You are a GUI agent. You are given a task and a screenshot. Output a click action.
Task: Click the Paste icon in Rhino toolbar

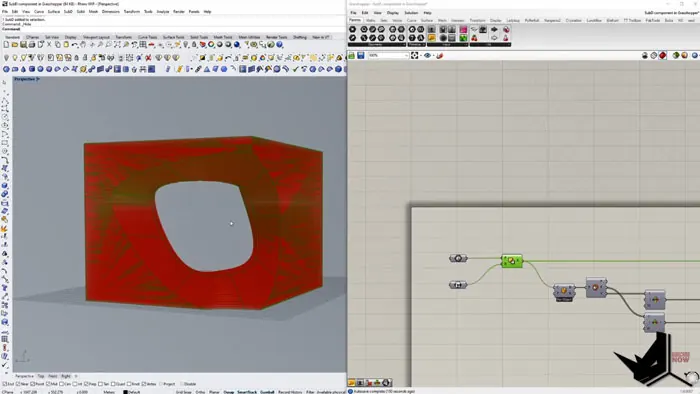coord(66,45)
